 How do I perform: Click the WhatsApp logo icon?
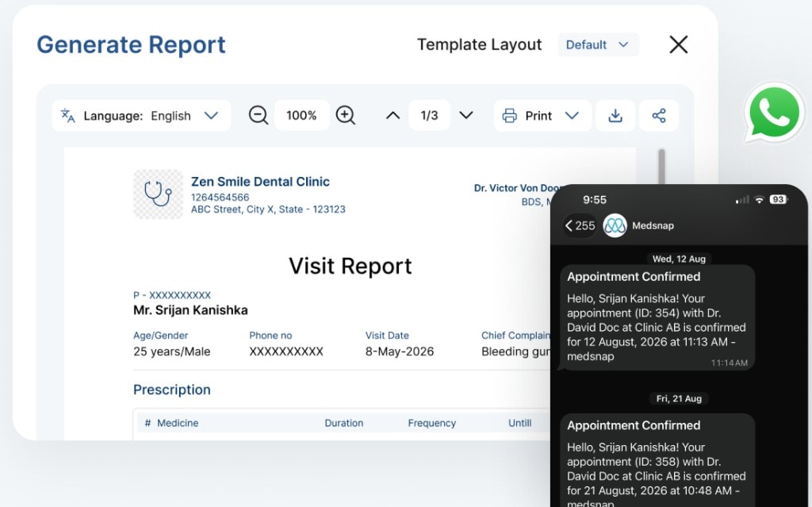point(774,113)
